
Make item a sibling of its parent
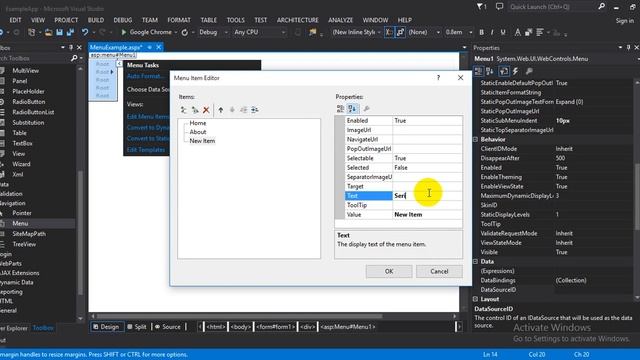tap(243, 110)
